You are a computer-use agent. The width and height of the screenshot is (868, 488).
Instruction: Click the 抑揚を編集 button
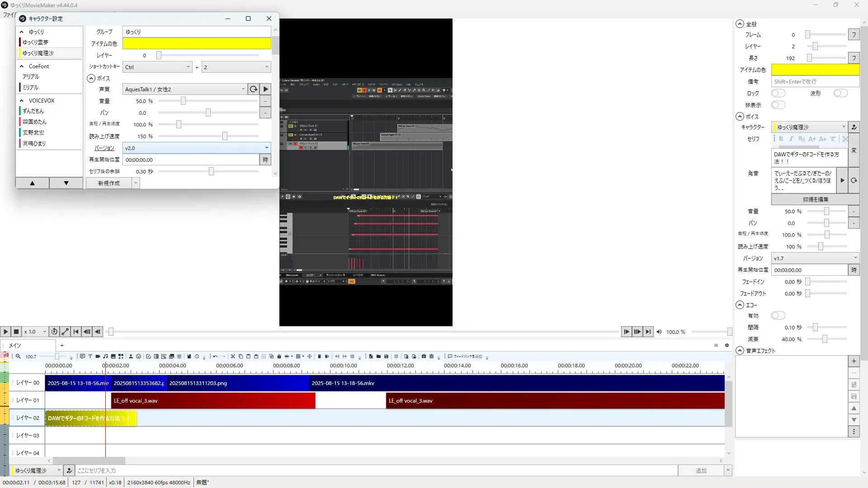click(815, 199)
